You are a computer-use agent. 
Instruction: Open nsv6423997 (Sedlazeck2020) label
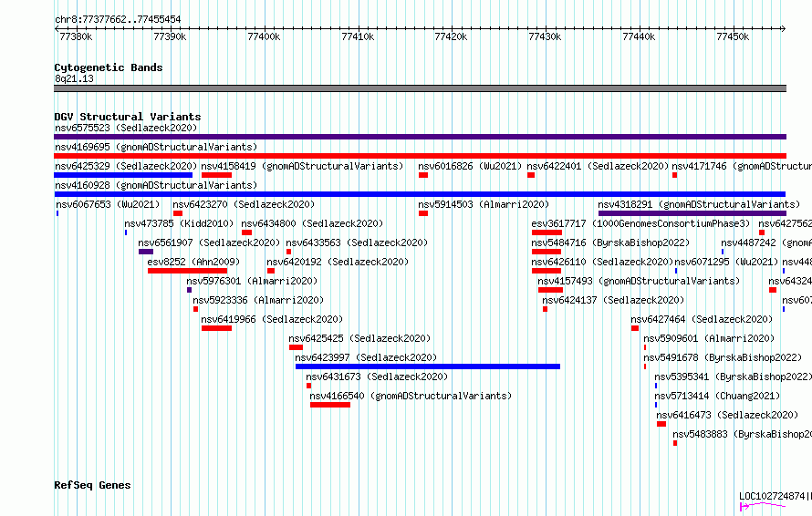coord(366,357)
